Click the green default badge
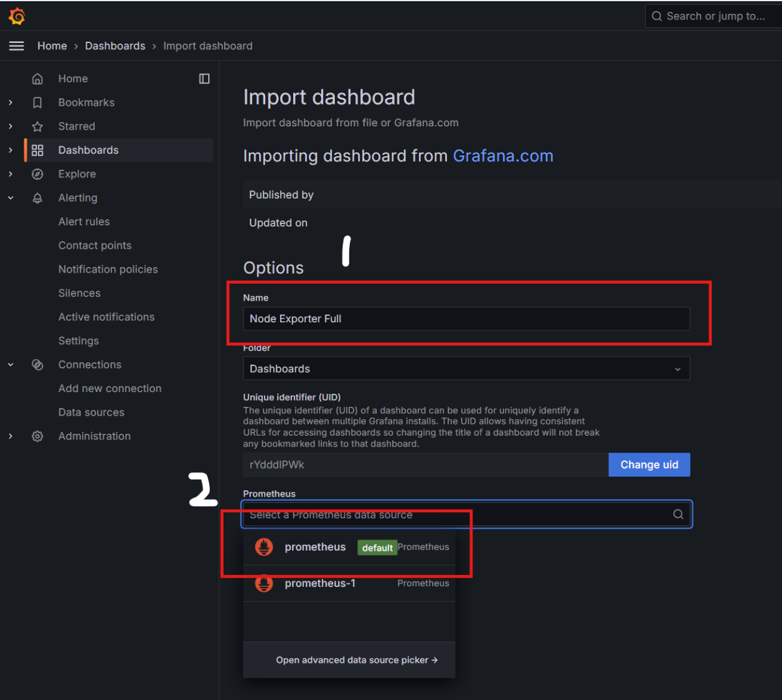The image size is (782, 700). tap(377, 548)
